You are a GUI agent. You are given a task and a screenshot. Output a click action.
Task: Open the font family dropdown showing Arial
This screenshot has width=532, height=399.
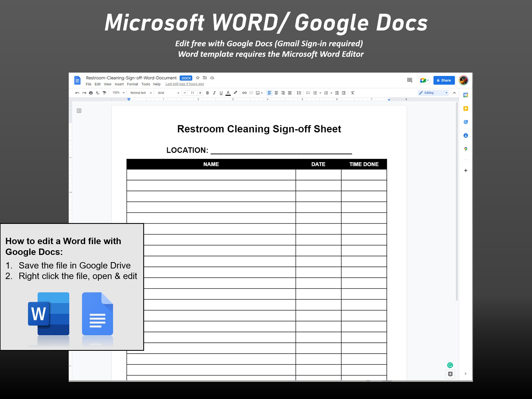coord(168,93)
